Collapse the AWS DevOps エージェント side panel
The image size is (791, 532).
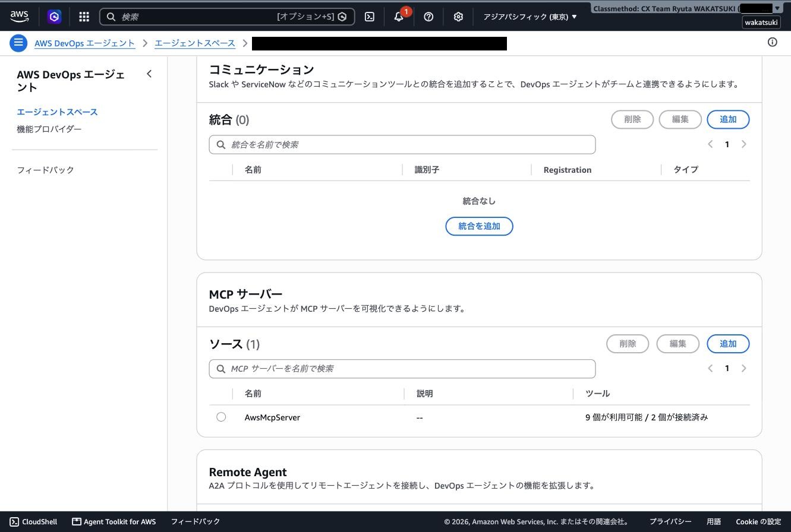point(149,74)
